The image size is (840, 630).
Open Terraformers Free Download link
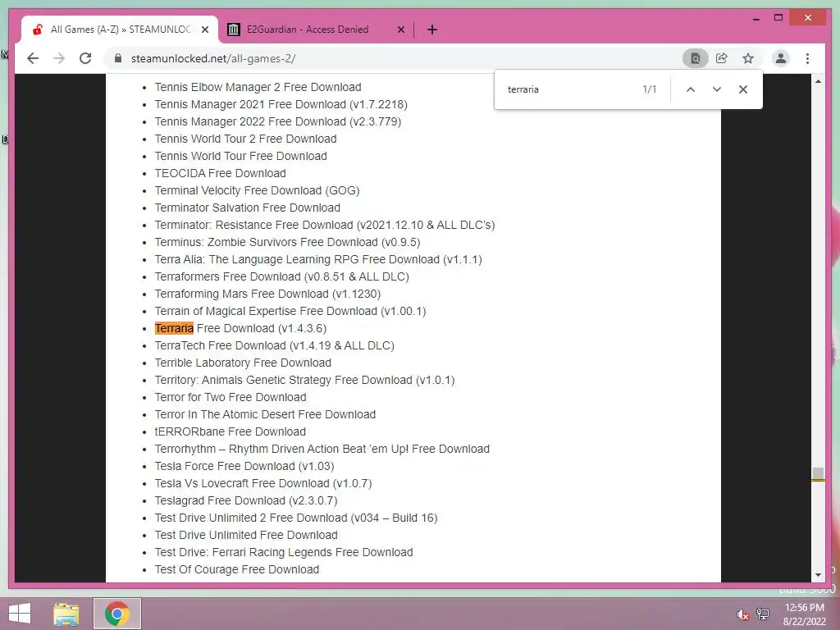coord(282,276)
